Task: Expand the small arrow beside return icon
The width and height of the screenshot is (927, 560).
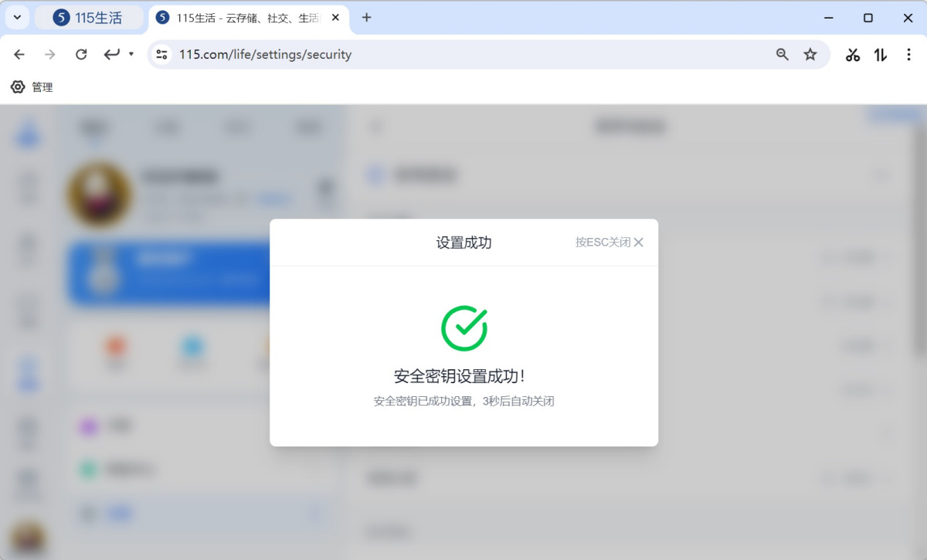Action: pyautogui.click(x=131, y=54)
